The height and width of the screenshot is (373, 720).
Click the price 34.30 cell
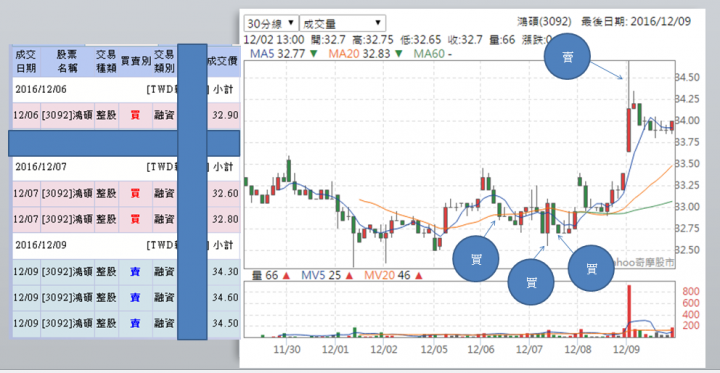[x=225, y=272]
